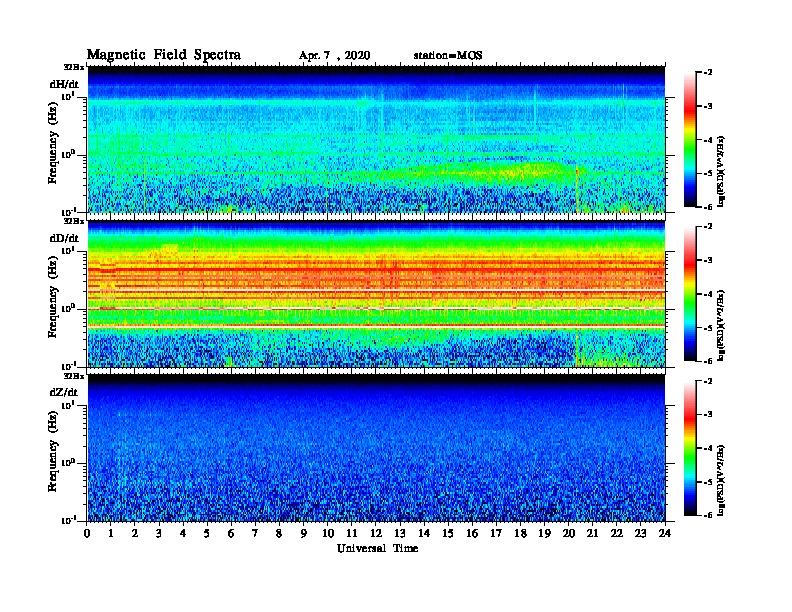The height and width of the screenshot is (612, 792).
Task: Click the "16" hour tick label on time axis
Action: pos(472,533)
